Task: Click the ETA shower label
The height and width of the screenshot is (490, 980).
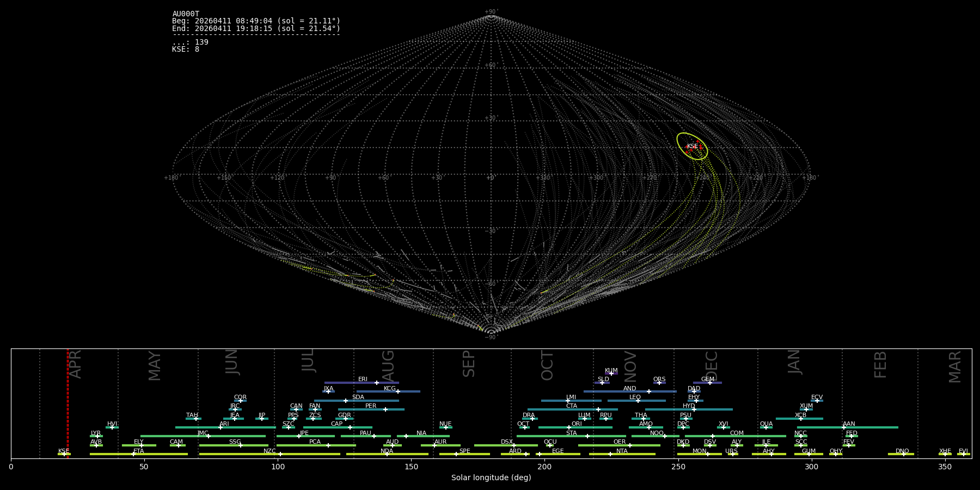Action: tap(138, 451)
